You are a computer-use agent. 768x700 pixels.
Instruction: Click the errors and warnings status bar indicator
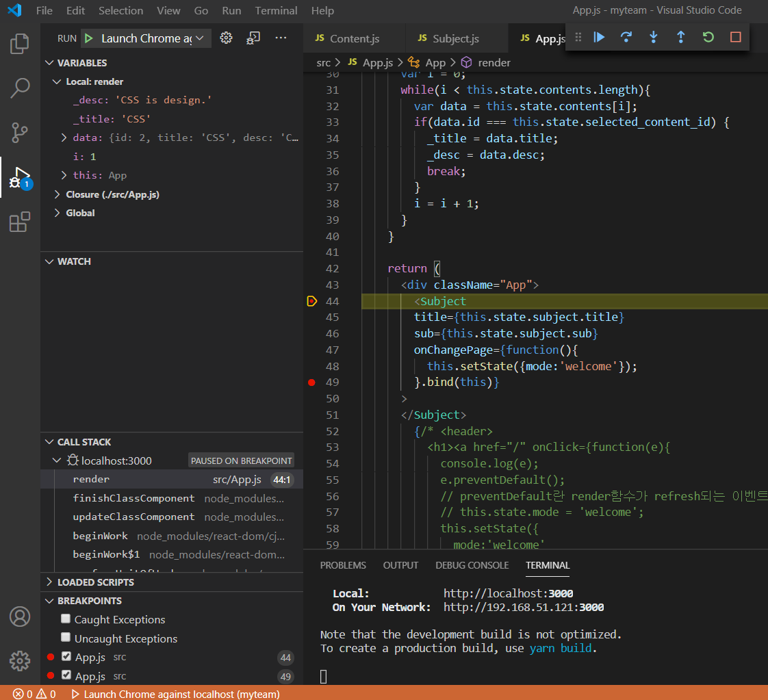tap(27, 692)
